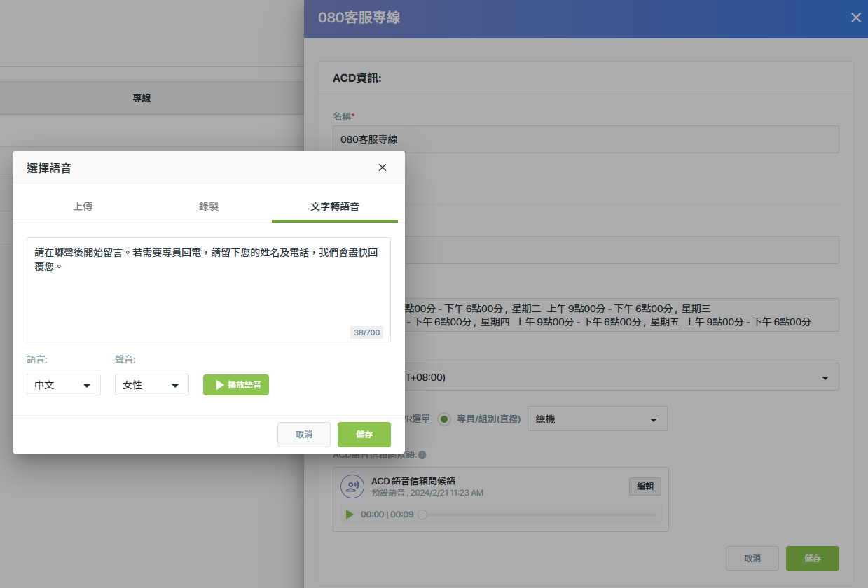The image size is (868, 588).
Task: Click the ACD資訊: section heading
Action: pyautogui.click(x=357, y=78)
